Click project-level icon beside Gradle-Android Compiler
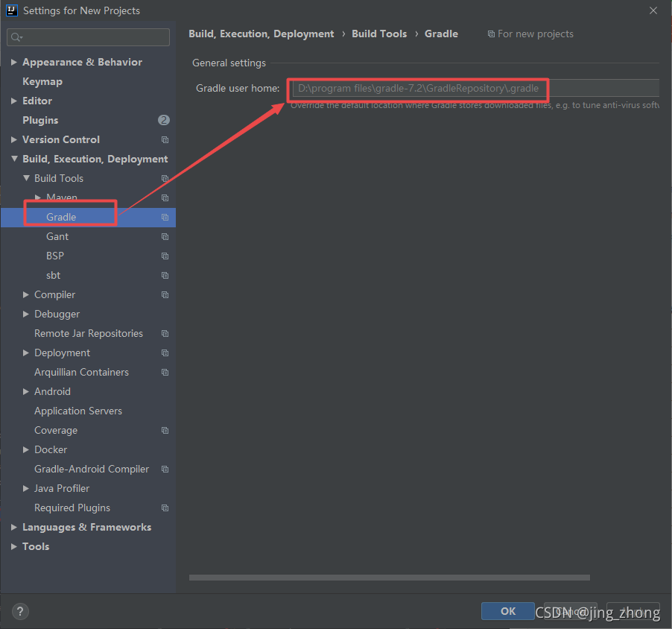 pos(165,469)
